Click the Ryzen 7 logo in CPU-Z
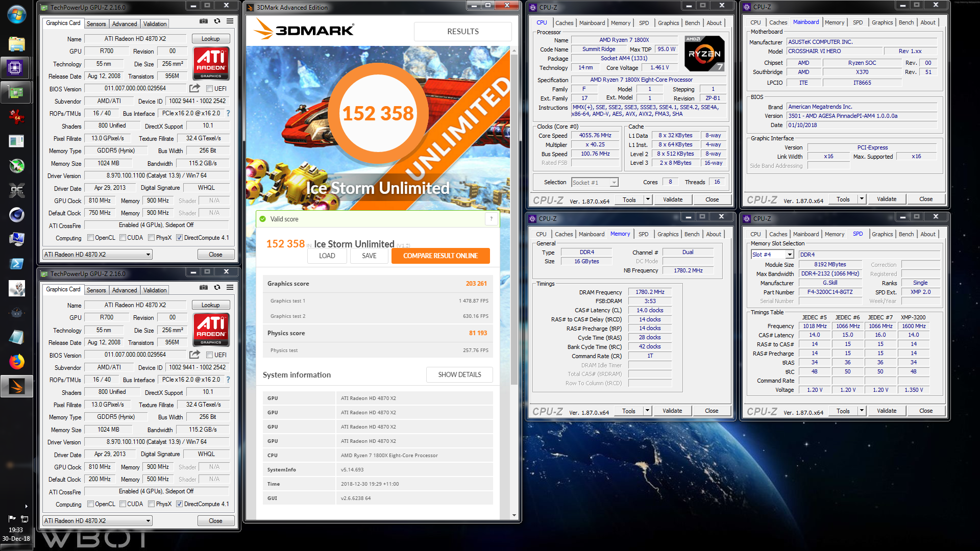The image size is (980, 551). 704,54
